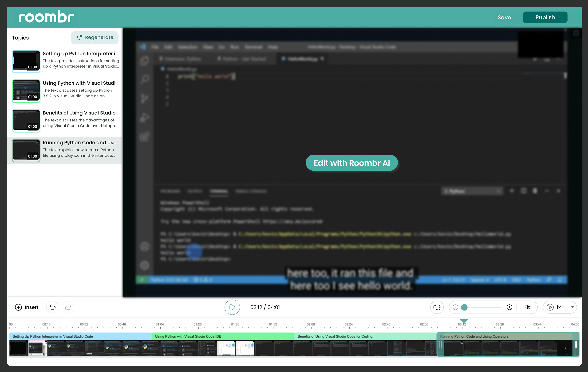This screenshot has width=588, height=372.
Task: Click Edit with Roombr Ai button
Action: point(351,163)
